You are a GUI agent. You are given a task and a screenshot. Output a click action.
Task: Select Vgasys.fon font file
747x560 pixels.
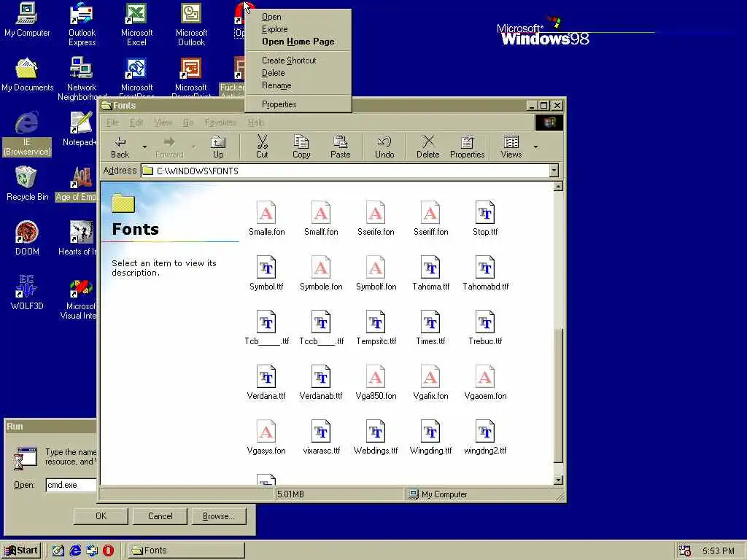click(x=266, y=437)
